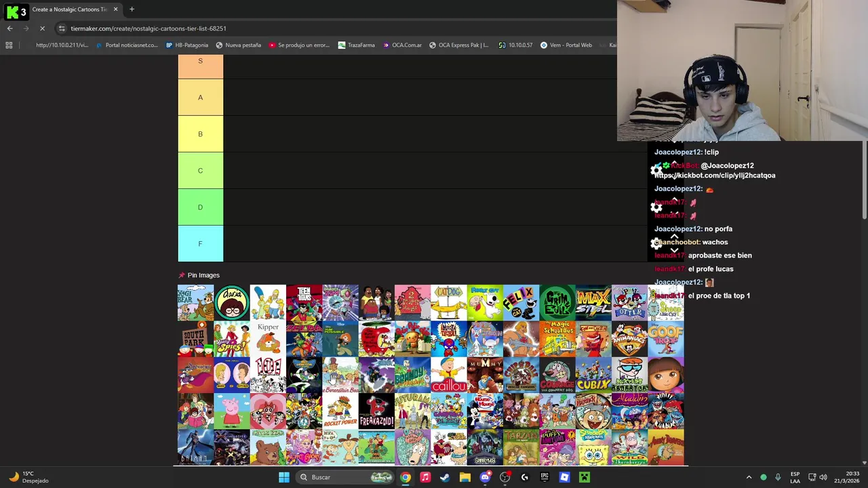Viewport: 868px width, 488px height.
Task: Open the OCA.Com.ar bookmark
Action: [x=402, y=45]
